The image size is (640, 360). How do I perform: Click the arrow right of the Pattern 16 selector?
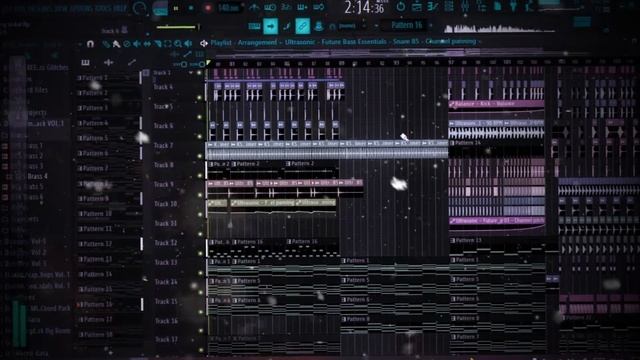point(431,25)
